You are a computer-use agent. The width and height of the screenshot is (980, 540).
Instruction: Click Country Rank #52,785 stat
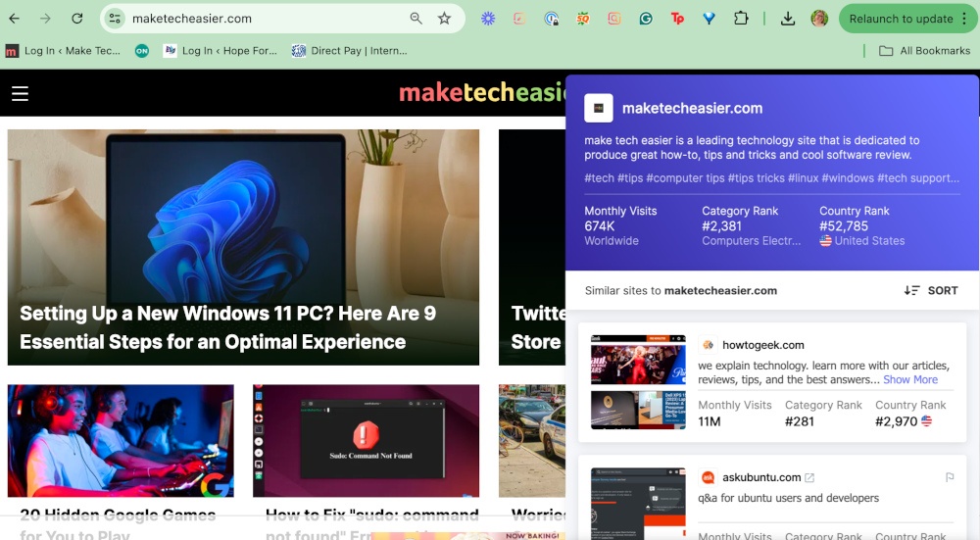[x=861, y=225]
